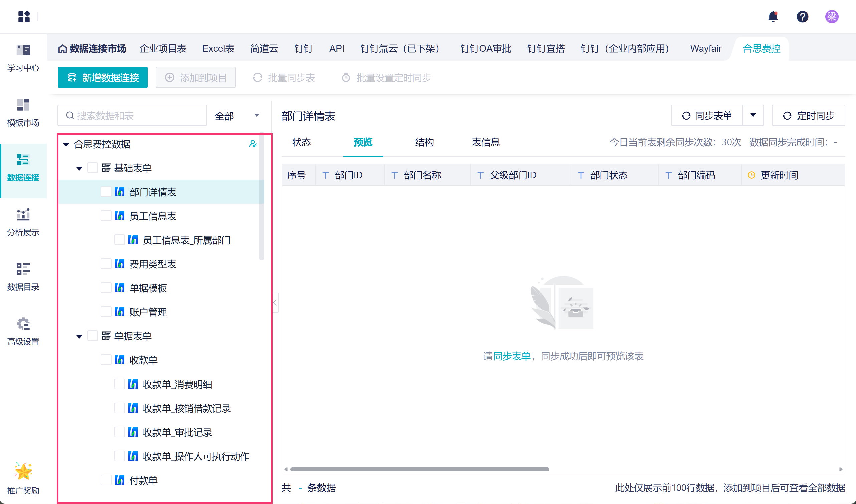This screenshot has width=856, height=504.
Task: Select the 基础表单 group checkbox
Action: point(93,168)
